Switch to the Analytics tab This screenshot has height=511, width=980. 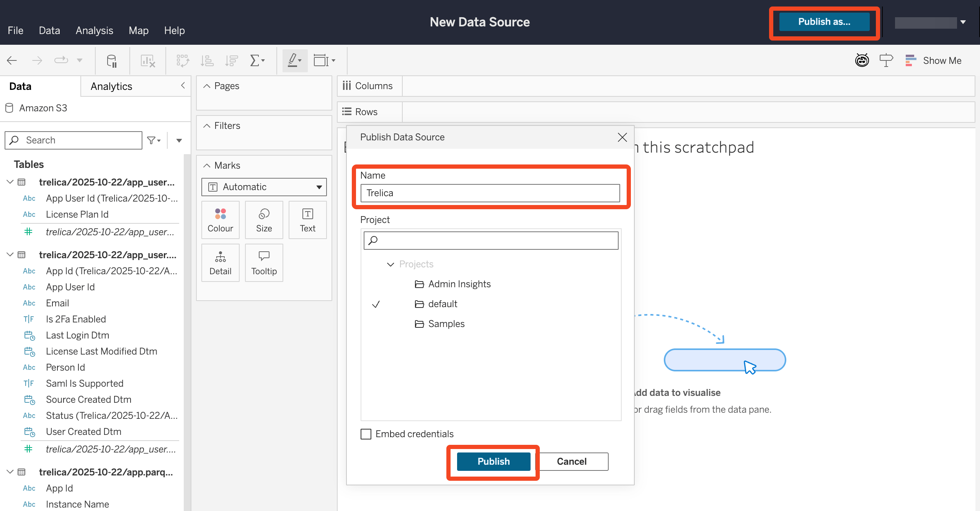[x=111, y=86]
